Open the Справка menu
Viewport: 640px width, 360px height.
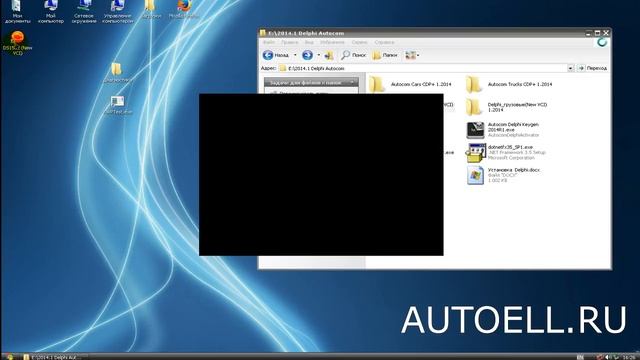[384, 42]
